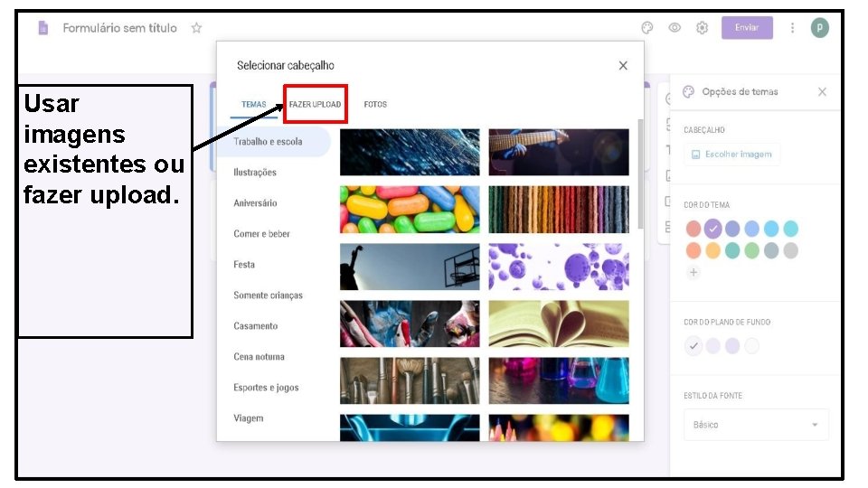Select the checked background color swatch
This screenshot has width=868, height=488.
(693, 346)
